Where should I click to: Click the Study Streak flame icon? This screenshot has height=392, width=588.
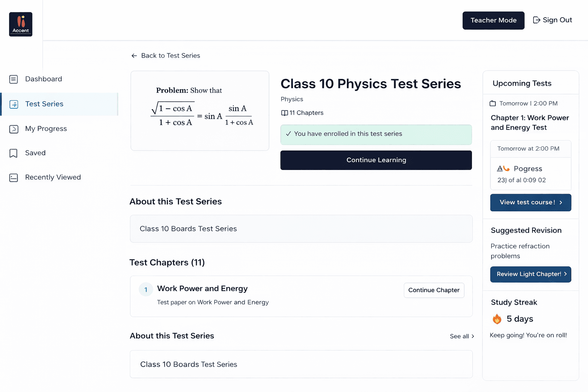(497, 319)
